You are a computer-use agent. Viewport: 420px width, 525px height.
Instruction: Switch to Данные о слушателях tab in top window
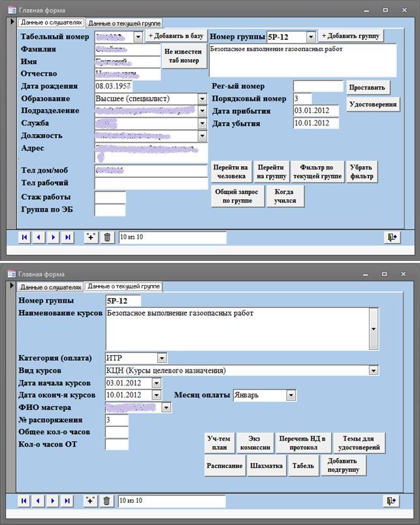tap(51, 22)
